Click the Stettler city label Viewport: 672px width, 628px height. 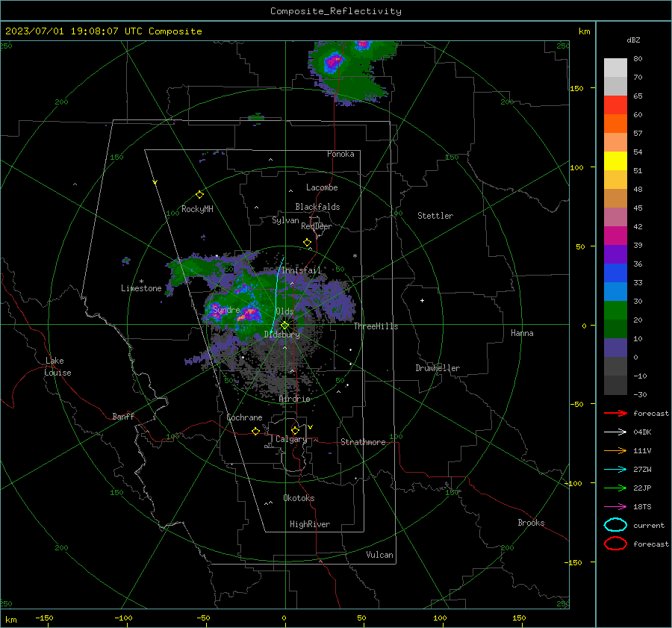pyautogui.click(x=435, y=216)
